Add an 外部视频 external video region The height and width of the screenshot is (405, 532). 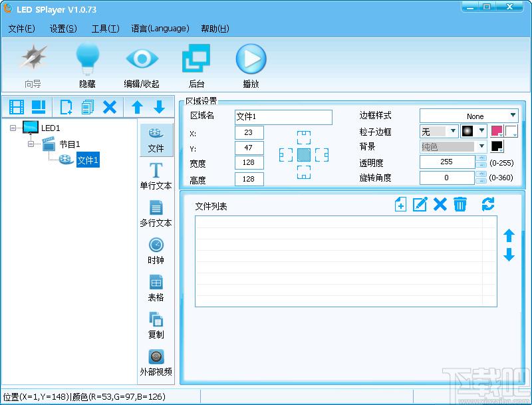click(x=156, y=363)
